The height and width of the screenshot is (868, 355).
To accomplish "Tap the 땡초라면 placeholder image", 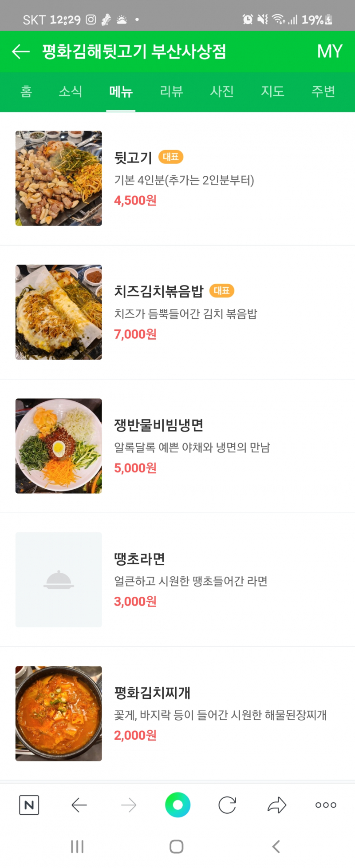I will [x=59, y=580].
